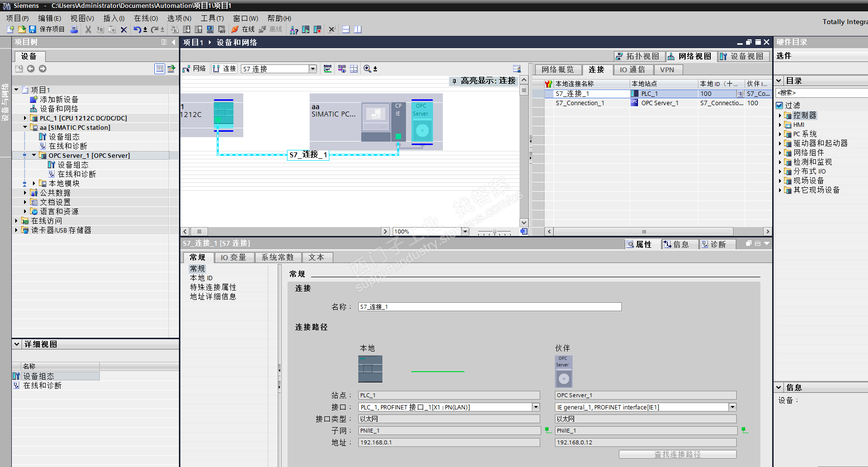868x467 pixels.
Task: Open the zoom level 100% dropdown
Action: point(465,232)
